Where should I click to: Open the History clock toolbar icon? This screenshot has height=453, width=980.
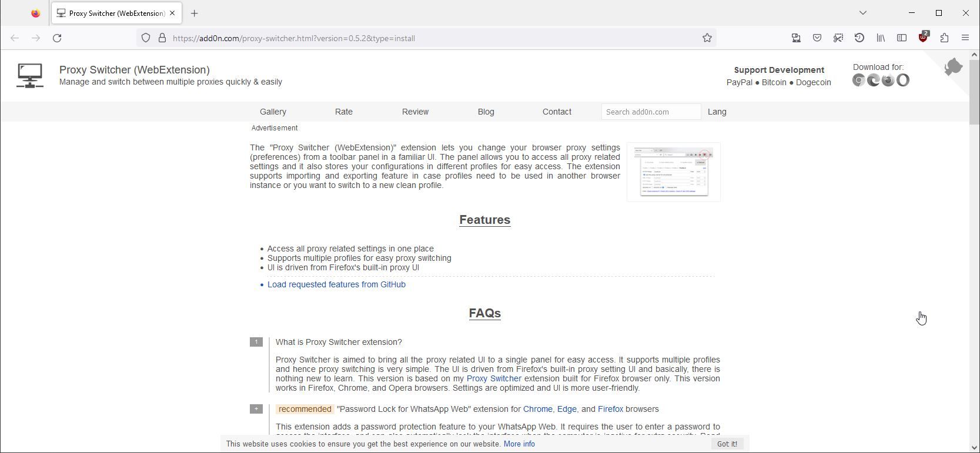pos(859,38)
